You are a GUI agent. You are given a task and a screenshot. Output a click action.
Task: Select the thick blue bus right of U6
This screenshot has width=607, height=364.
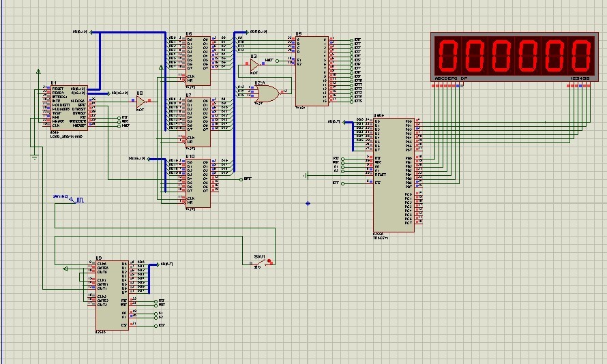coord(234,102)
